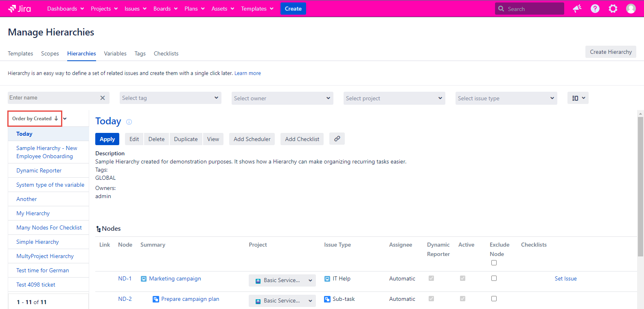The height and width of the screenshot is (309, 644).
Task: Open the Templates menu in navbar
Action: 257,9
